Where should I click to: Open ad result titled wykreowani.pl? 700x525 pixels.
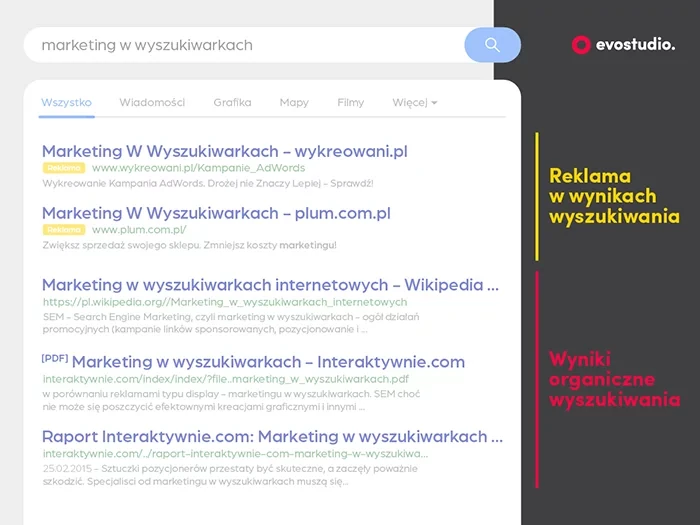point(225,151)
